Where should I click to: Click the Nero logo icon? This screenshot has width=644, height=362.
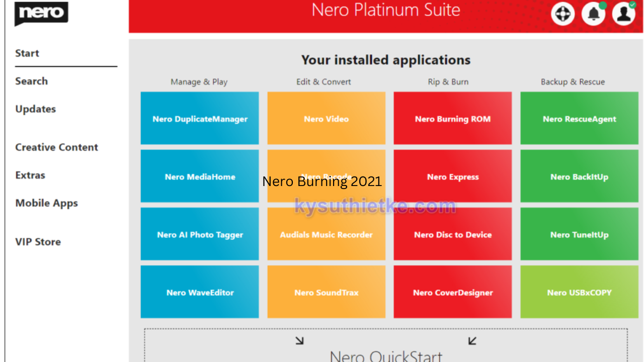(41, 13)
